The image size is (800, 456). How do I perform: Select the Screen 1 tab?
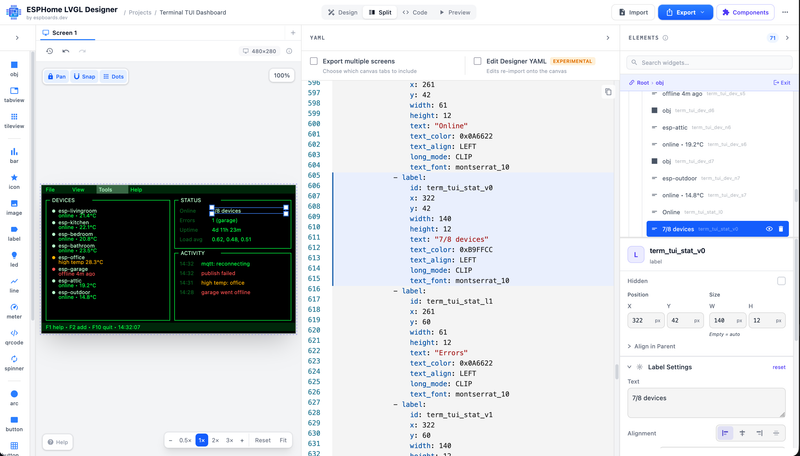click(x=60, y=33)
